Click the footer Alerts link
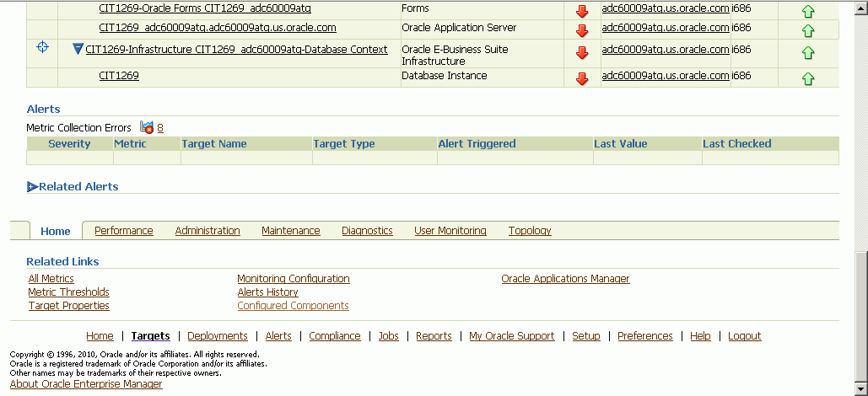 (278, 335)
